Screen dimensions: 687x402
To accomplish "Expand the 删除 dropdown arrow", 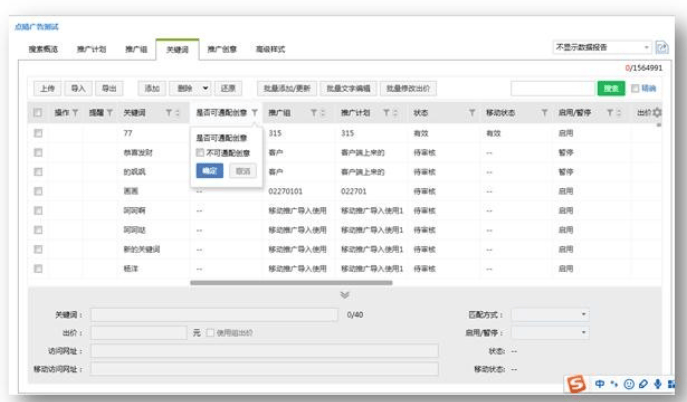I will pyautogui.click(x=205, y=88).
